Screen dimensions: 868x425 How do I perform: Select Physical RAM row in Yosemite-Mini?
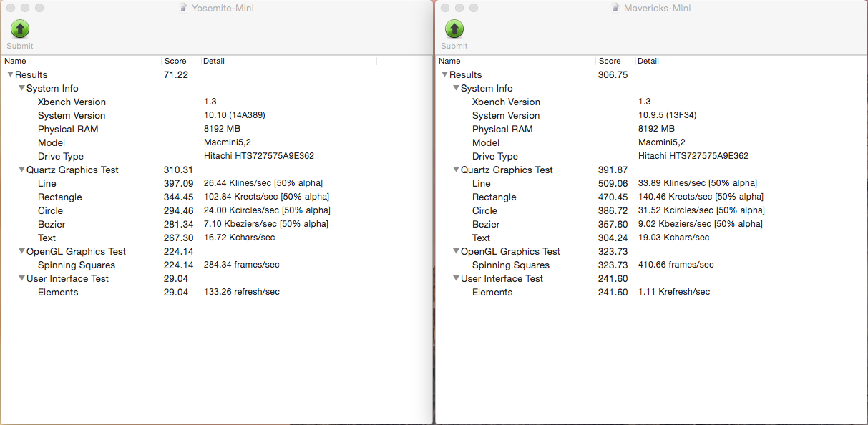click(216, 129)
